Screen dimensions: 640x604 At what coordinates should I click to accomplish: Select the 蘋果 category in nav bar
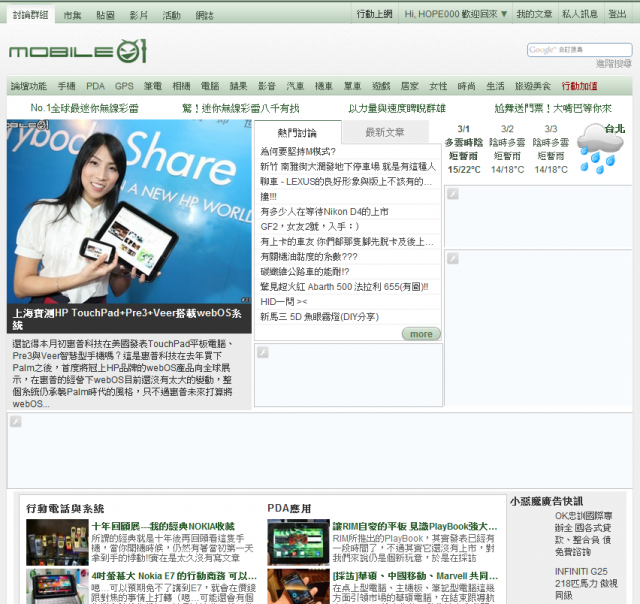(238, 86)
